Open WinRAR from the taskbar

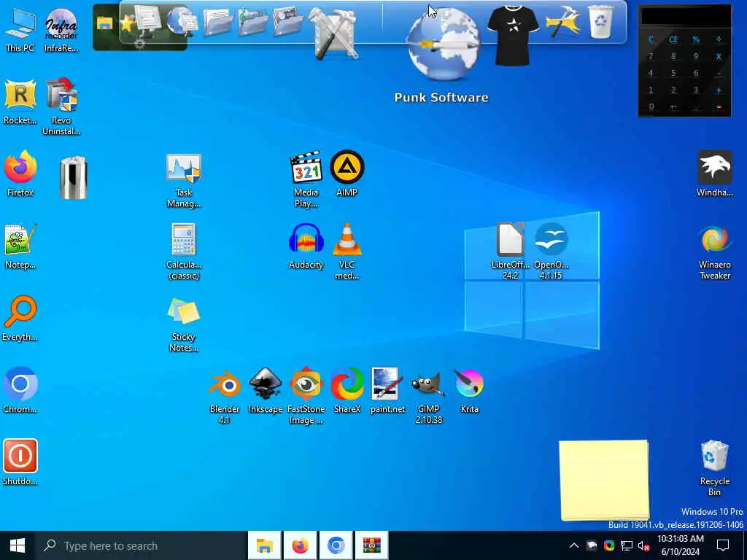pos(371,545)
